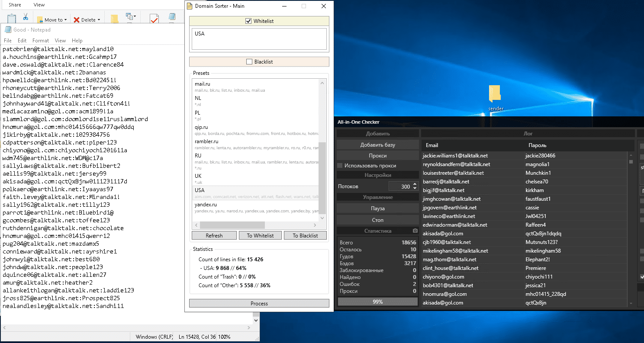Enable the Blacklist checkbox
This screenshot has width=644, height=343.
click(x=249, y=62)
